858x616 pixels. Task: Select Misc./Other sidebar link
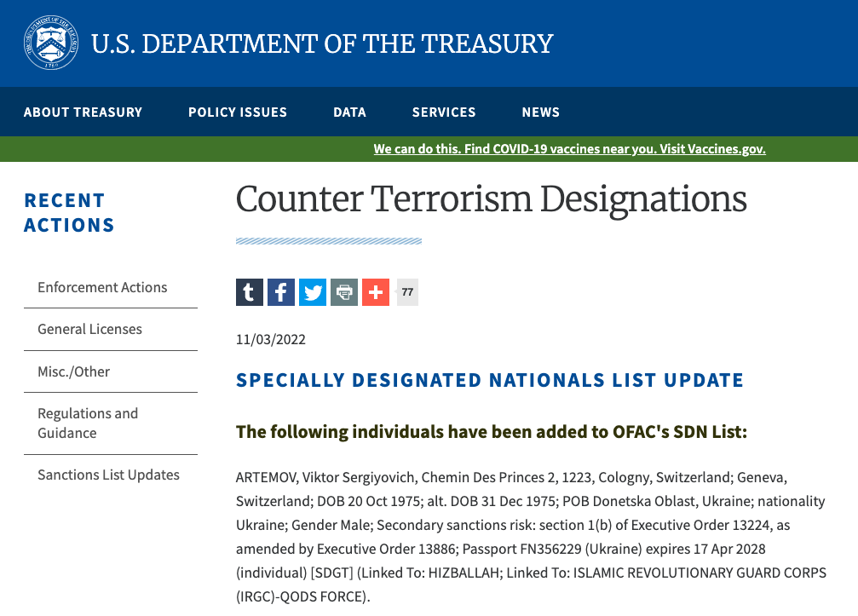[73, 371]
